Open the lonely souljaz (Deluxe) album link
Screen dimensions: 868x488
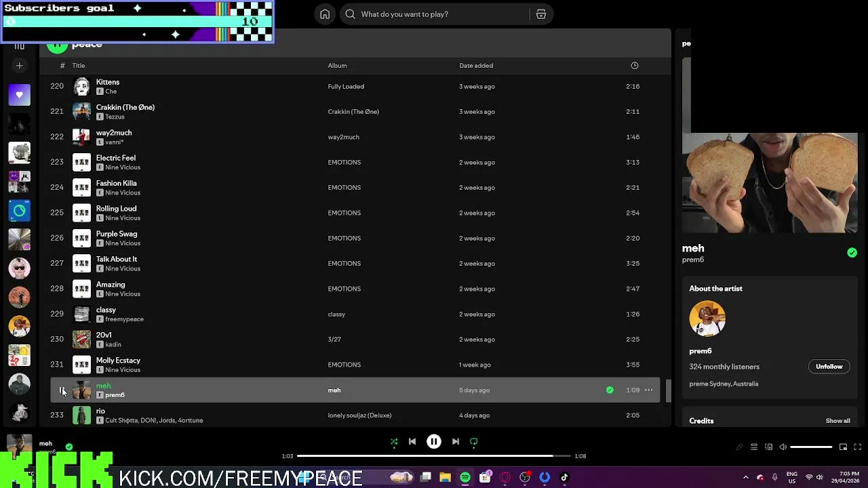pos(359,415)
